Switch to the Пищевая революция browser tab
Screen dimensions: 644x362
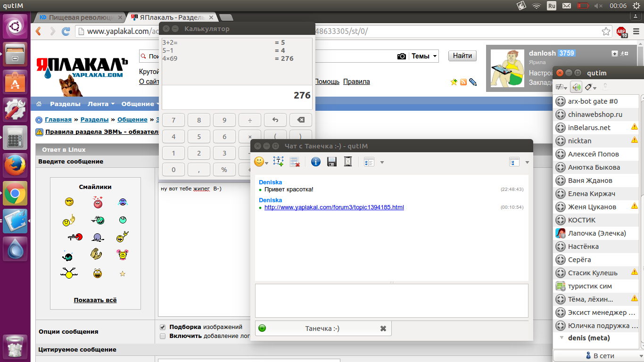pos(80,17)
